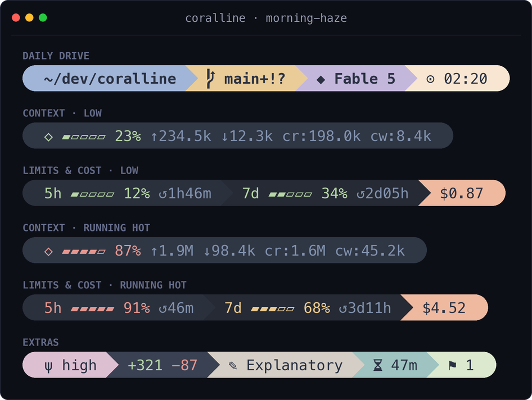Click the red outlined diamond context icon

pos(48,252)
